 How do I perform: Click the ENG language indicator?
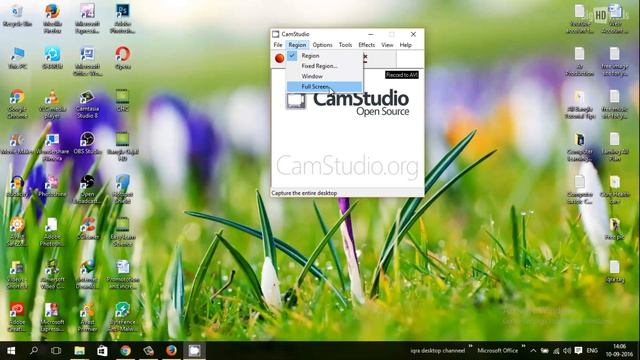[x=592, y=351]
